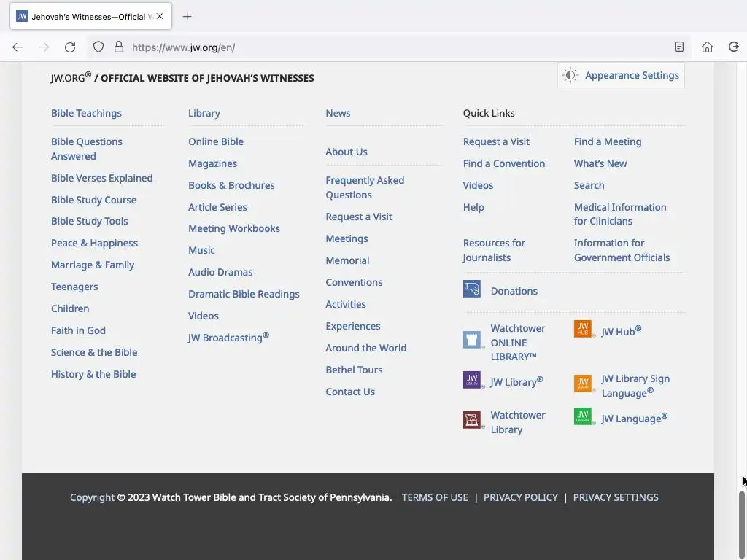This screenshot has width=747, height=560.
Task: Open the About Us section heading
Action: coord(347,152)
